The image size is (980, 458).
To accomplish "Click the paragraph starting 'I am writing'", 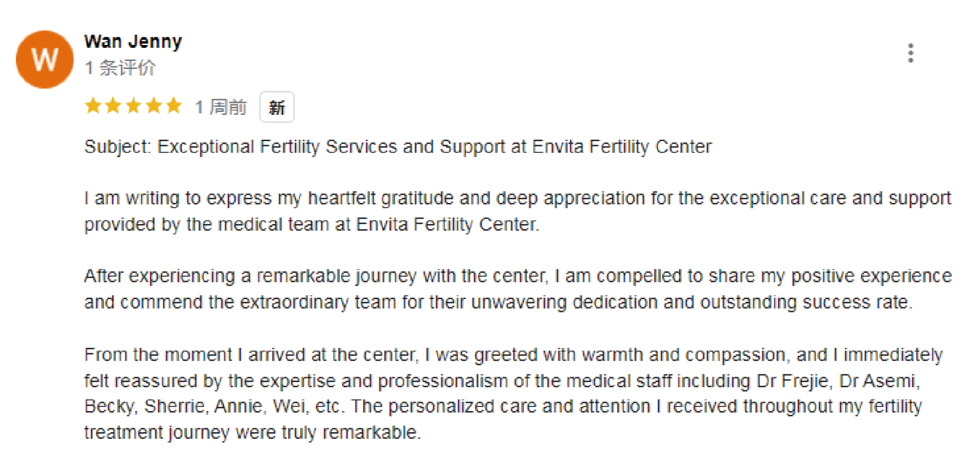I will [517, 211].
